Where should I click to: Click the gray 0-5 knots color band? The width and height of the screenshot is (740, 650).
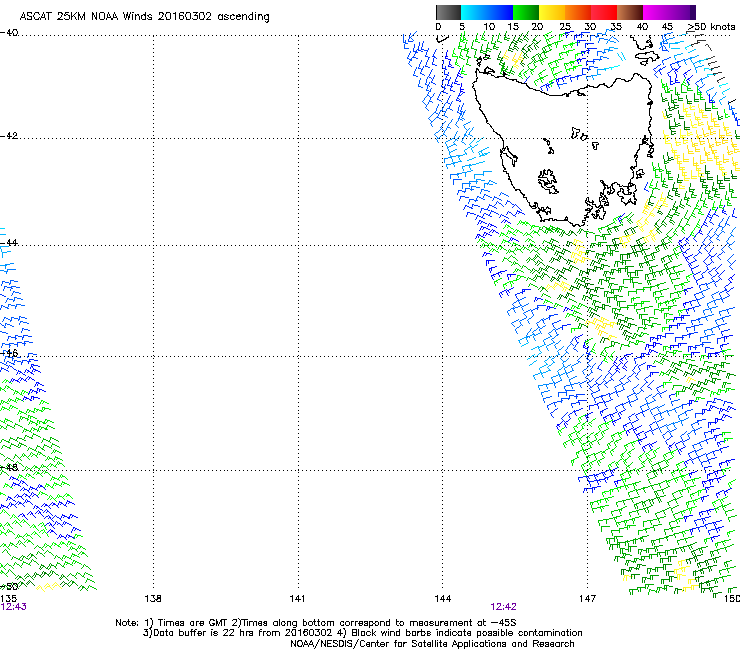coord(448,12)
